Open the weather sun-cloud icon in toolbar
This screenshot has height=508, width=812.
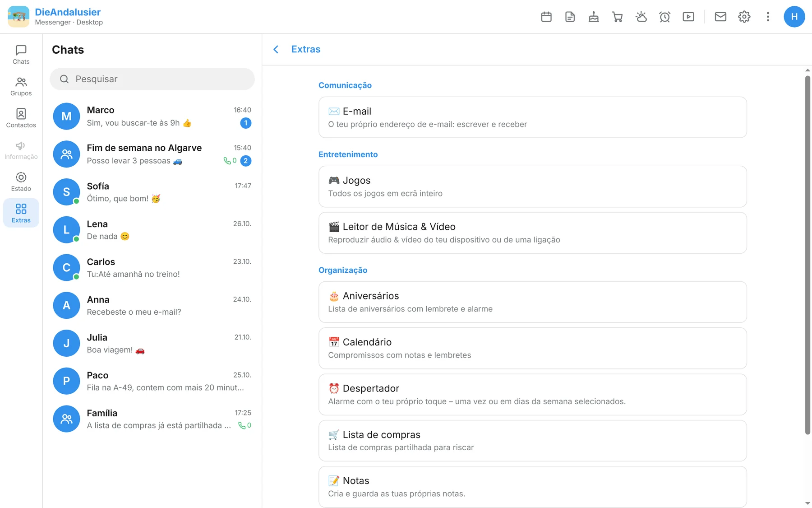pos(641,17)
